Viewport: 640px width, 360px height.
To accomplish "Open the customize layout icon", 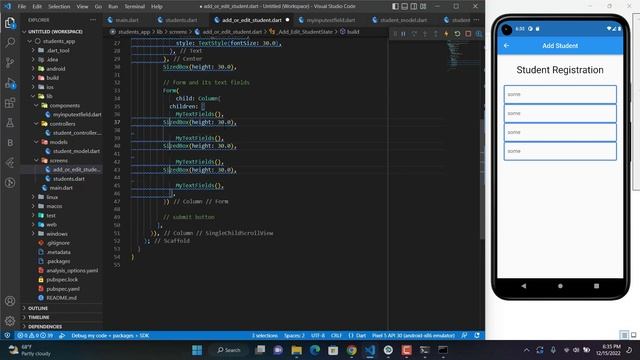I will pyautogui.click(x=423, y=6).
